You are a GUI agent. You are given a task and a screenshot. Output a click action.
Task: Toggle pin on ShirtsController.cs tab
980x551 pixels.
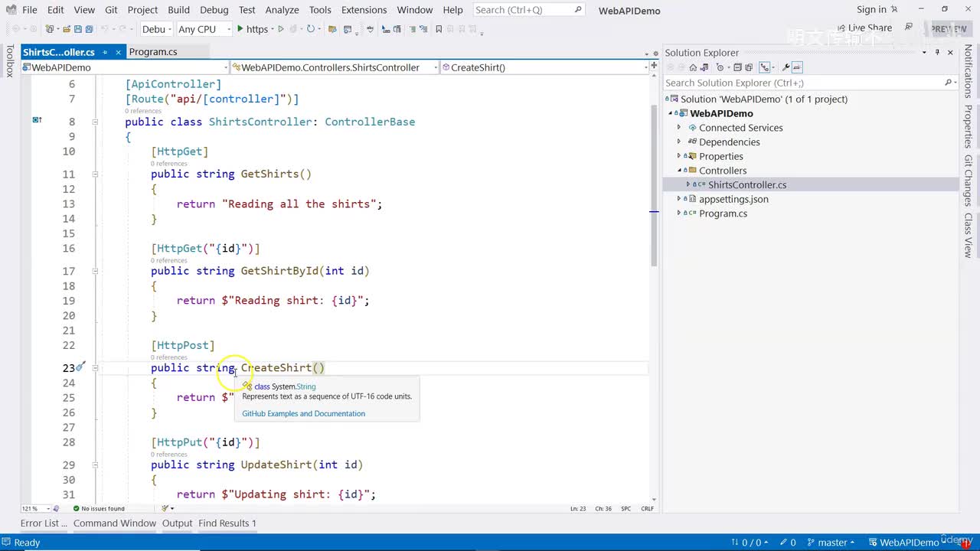(104, 52)
